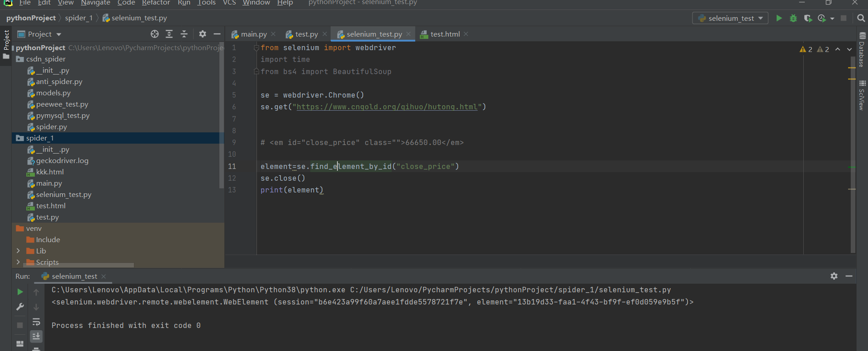Run with coverage using the shield icon
The height and width of the screenshot is (351, 868).
click(x=808, y=18)
